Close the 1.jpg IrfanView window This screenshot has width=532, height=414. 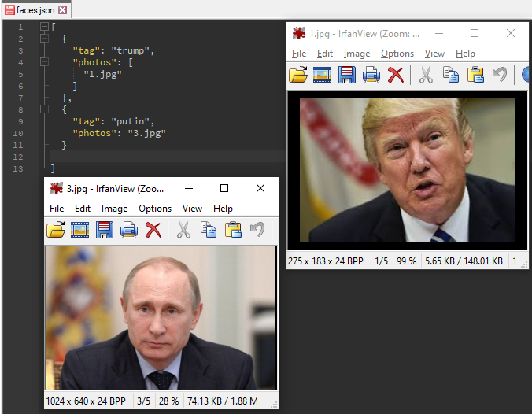[511, 33]
